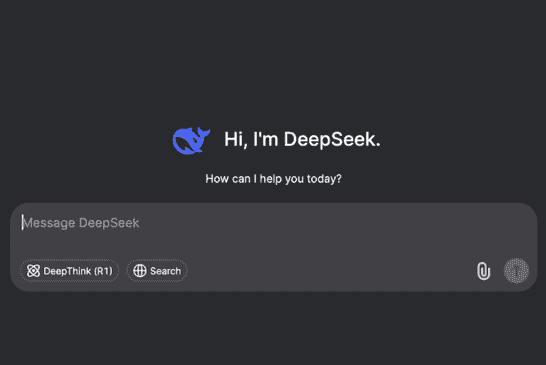Toggle DeepThink (R1) mode
The height and width of the screenshot is (365, 546).
[x=70, y=271]
